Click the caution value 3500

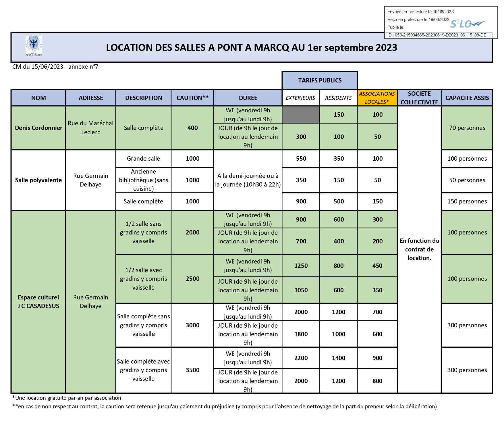[x=192, y=370]
